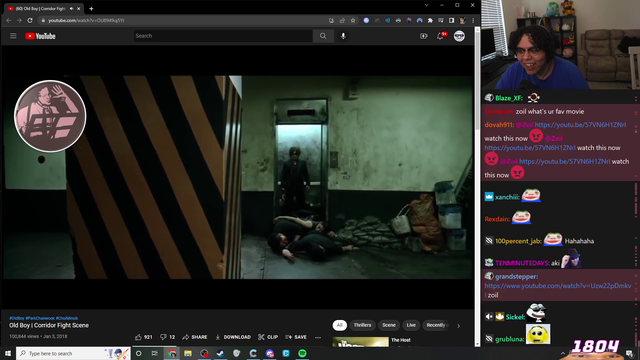Open Cortana circle on the taskbar

(x=139, y=353)
